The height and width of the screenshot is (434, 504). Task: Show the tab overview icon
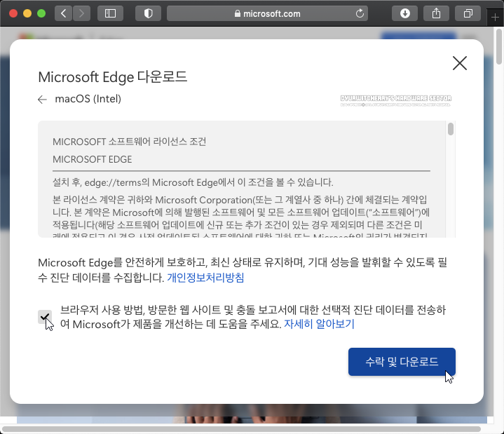(x=468, y=13)
